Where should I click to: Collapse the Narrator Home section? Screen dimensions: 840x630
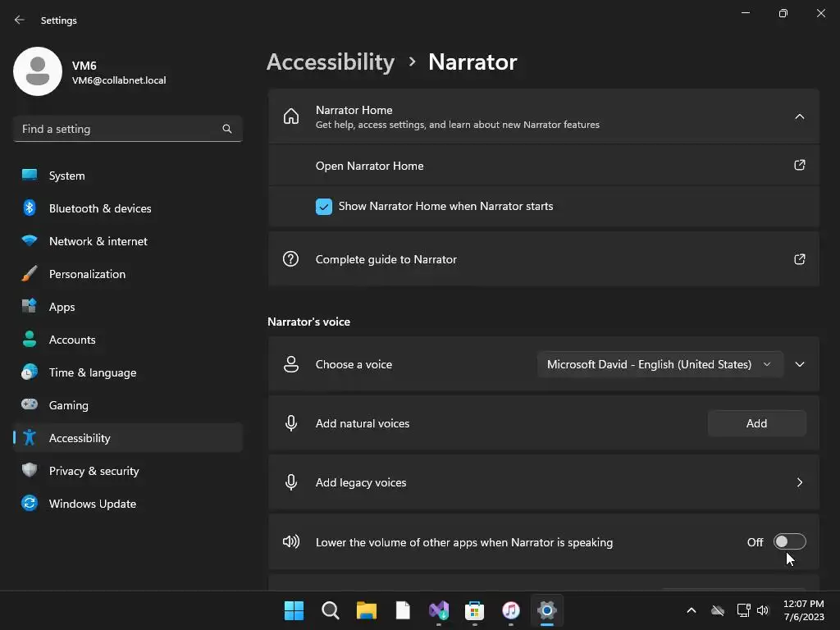800,116
